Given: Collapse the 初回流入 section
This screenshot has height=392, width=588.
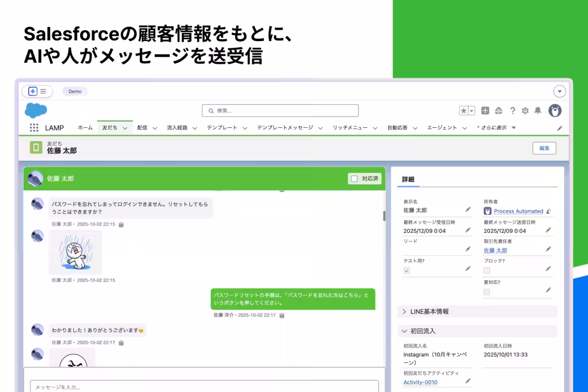Looking at the screenshot, I should pos(405,331).
